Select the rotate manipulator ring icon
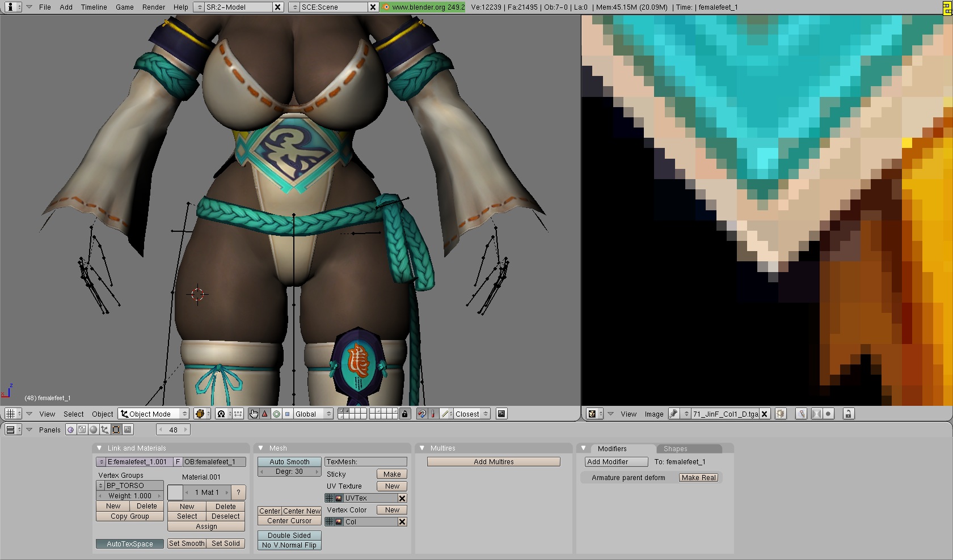The height and width of the screenshot is (560, 953). pyautogui.click(x=276, y=414)
